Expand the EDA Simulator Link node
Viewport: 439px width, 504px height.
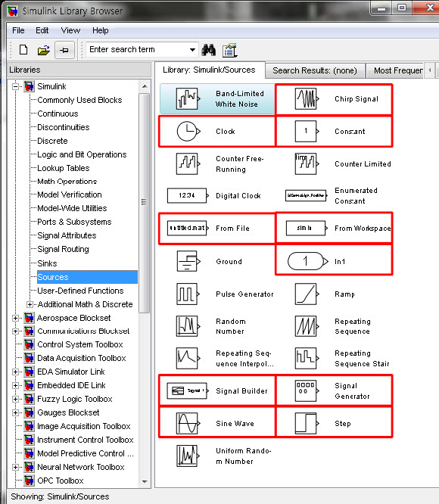[15, 372]
